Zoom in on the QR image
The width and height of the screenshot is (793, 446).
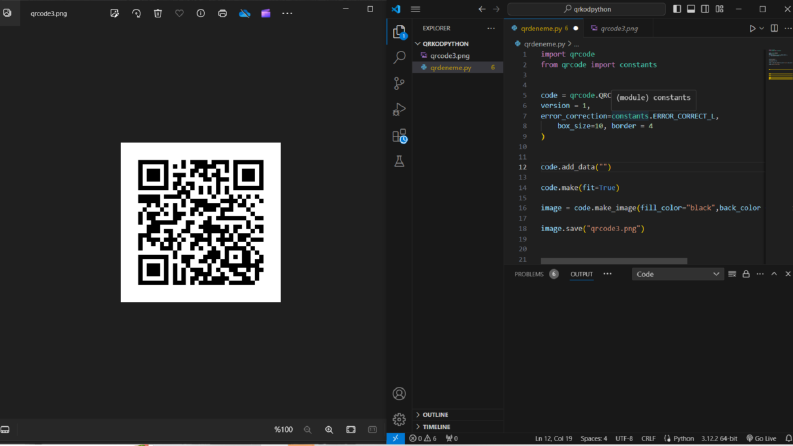pos(329,430)
